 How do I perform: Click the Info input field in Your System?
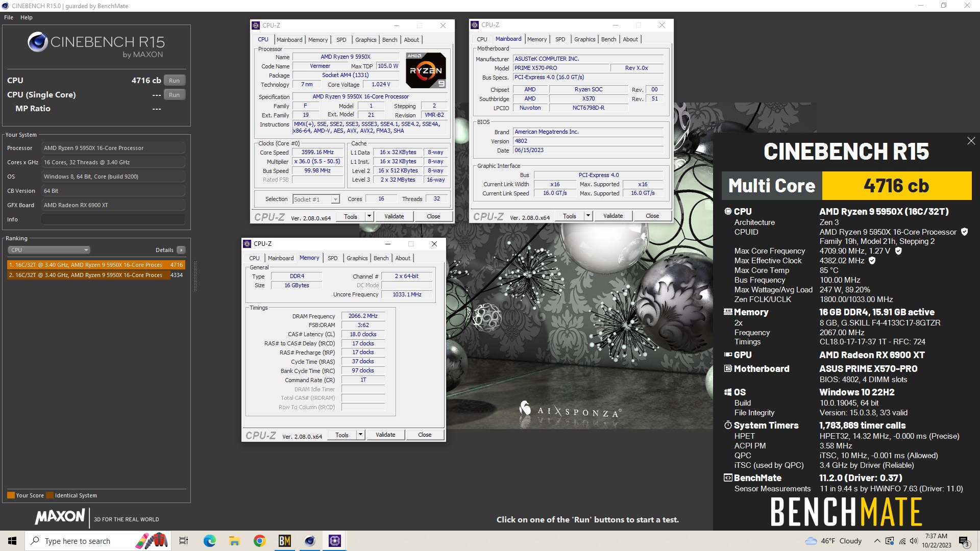click(113, 219)
